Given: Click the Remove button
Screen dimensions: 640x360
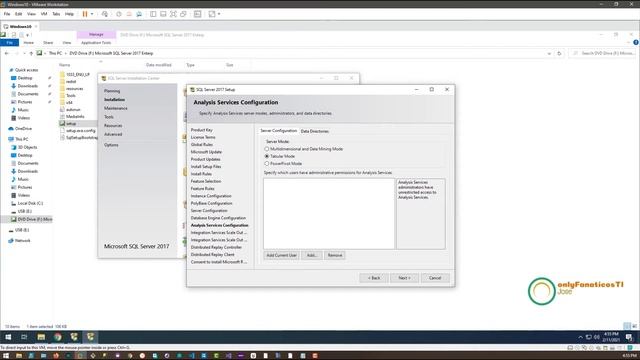Looking at the screenshot, I should pyautogui.click(x=335, y=255).
